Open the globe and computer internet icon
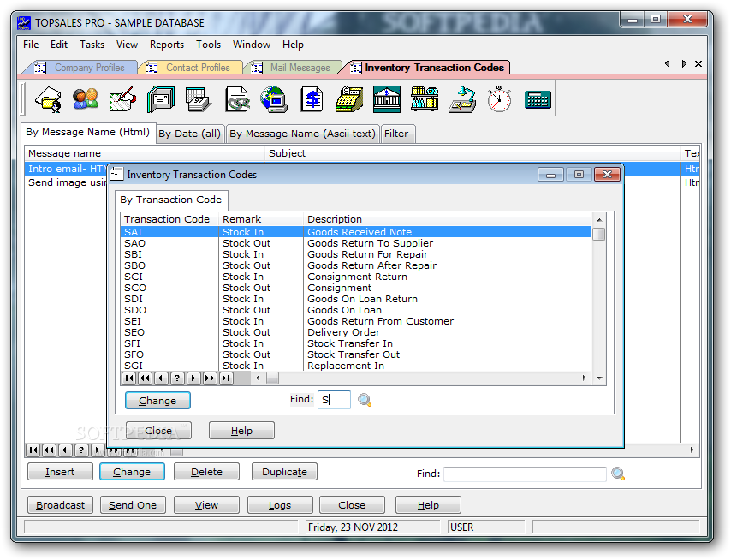Image resolution: width=731 pixels, height=560 pixels. [274, 99]
